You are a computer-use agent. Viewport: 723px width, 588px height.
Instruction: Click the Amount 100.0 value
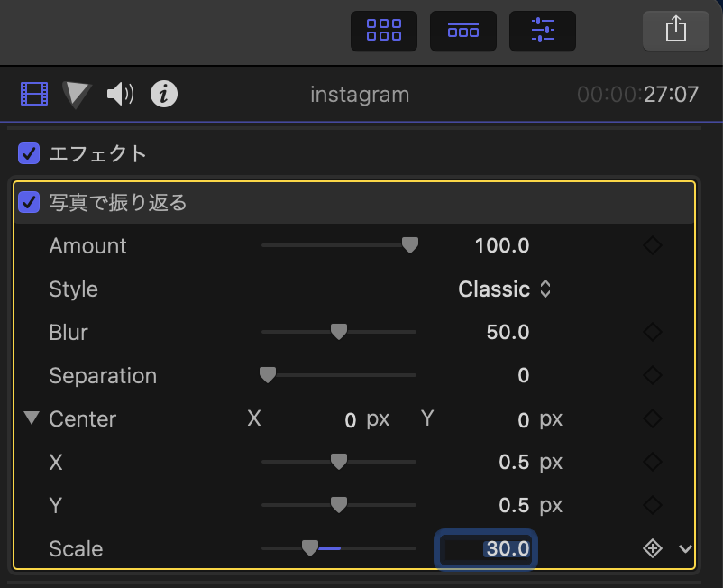(x=502, y=246)
